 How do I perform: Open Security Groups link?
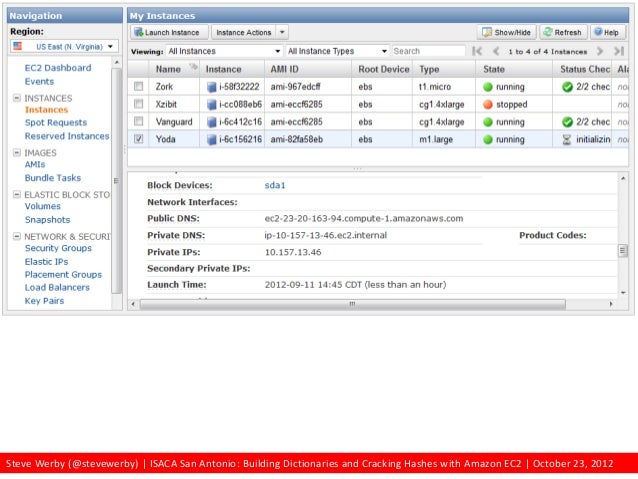click(x=58, y=248)
